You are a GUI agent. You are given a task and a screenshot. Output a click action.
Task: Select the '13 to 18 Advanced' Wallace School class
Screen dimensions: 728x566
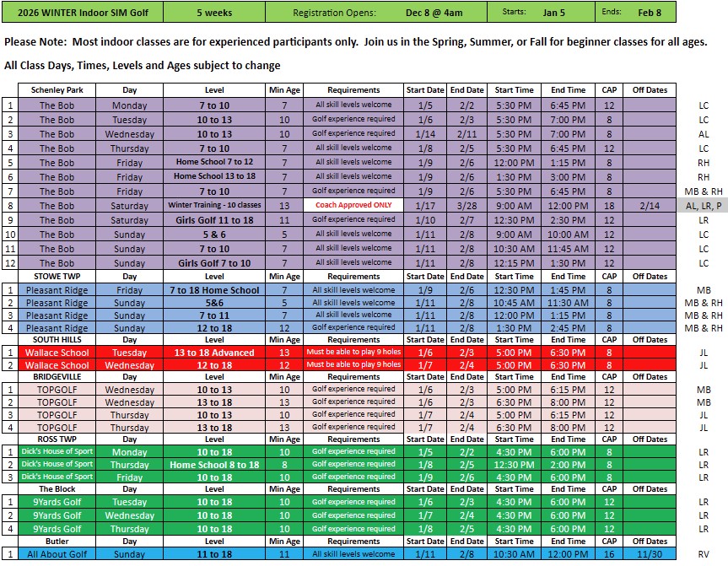(x=214, y=353)
